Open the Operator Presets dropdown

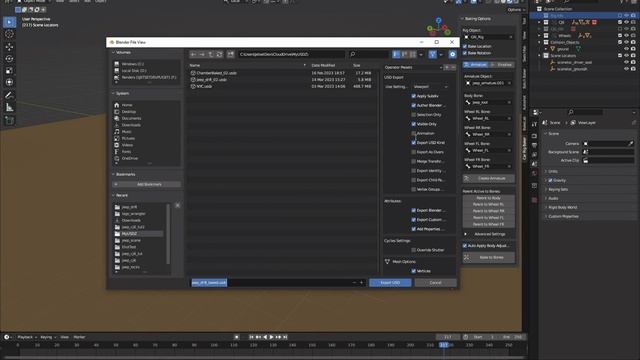[x=413, y=67]
